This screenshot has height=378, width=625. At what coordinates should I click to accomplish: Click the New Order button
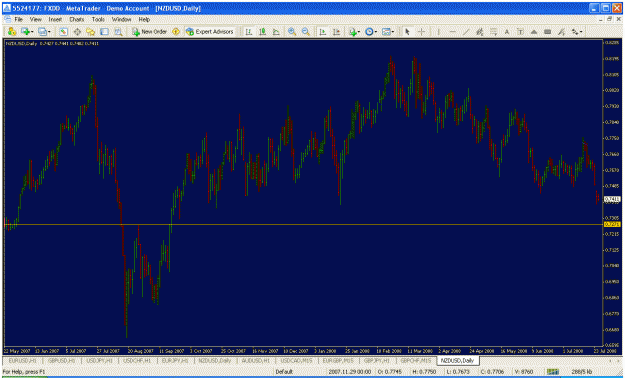click(149, 32)
